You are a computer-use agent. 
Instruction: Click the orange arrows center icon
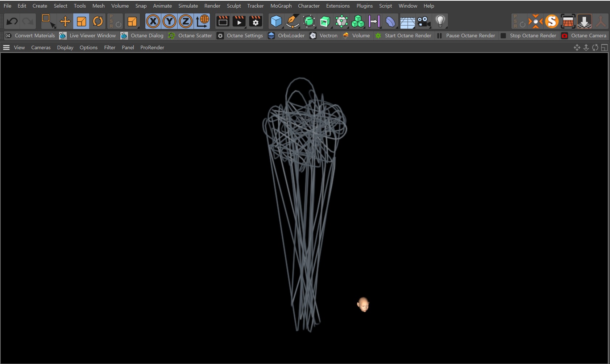point(535,21)
